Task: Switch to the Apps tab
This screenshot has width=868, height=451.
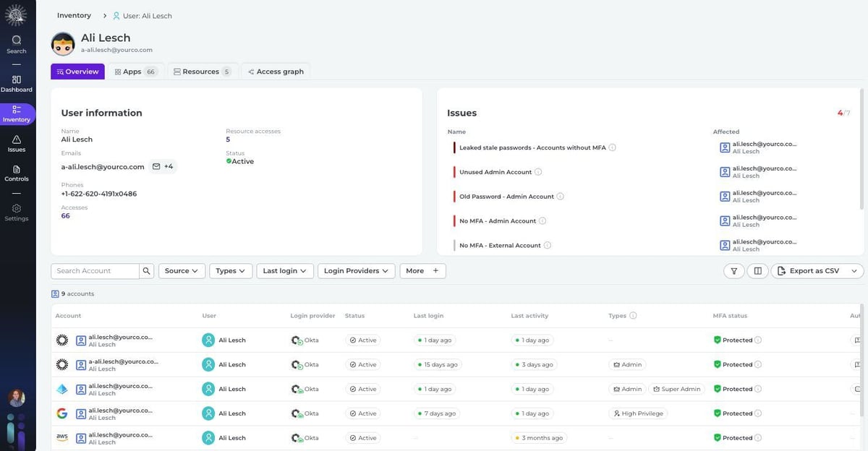Action: 136,72
